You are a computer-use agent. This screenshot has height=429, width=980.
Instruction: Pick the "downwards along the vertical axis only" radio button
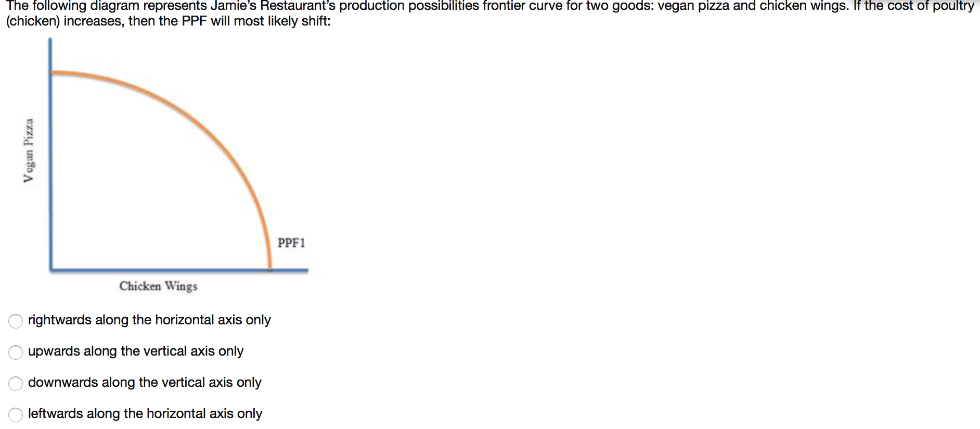16,383
